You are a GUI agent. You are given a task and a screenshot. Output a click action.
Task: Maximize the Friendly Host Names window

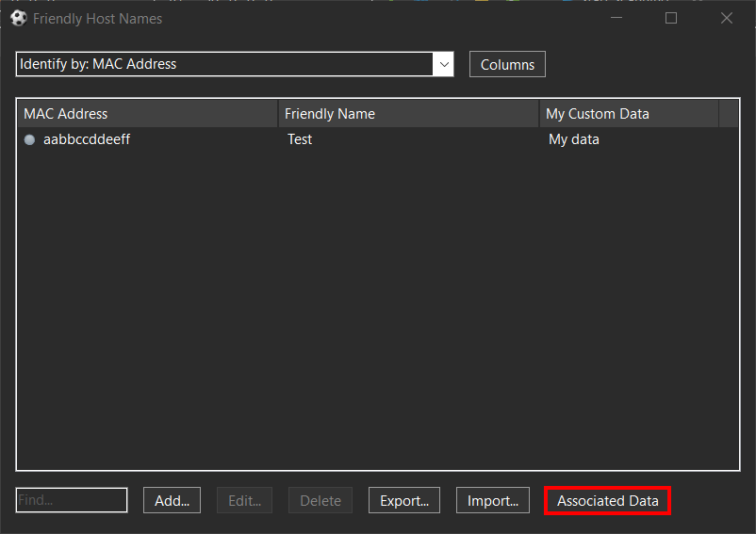[x=671, y=18]
